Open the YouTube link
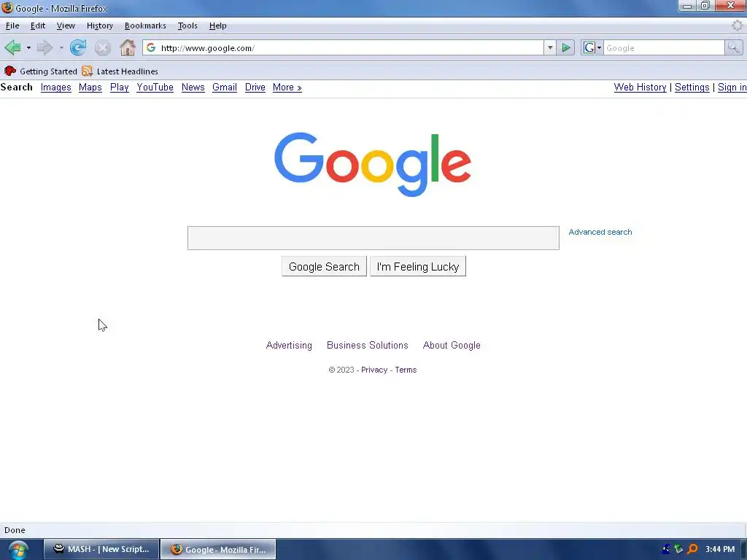Image resolution: width=747 pixels, height=560 pixels. (x=155, y=87)
